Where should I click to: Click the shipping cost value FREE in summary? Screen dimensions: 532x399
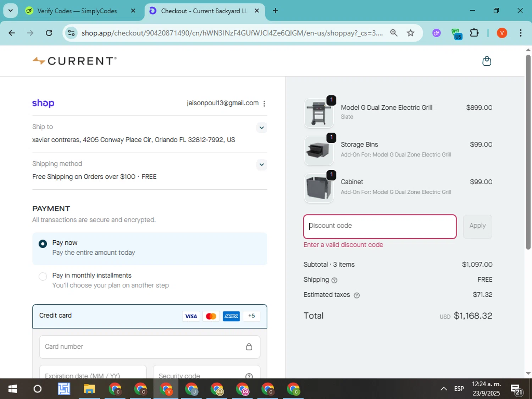click(485, 280)
